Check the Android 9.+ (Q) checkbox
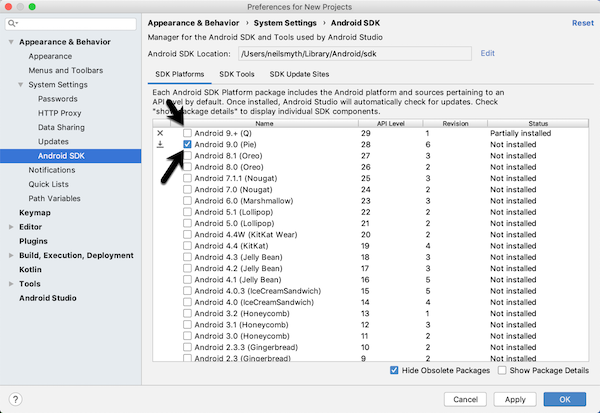The height and width of the screenshot is (413, 600). coord(187,133)
